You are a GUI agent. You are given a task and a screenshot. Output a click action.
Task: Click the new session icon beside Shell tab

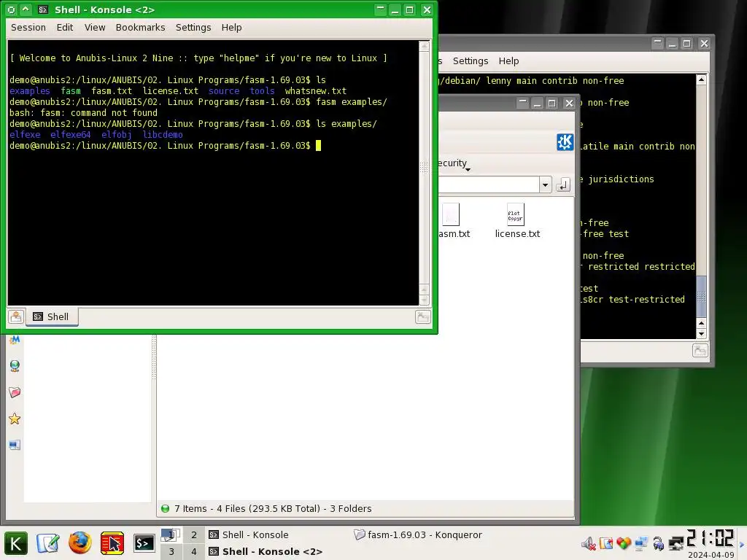[16, 316]
